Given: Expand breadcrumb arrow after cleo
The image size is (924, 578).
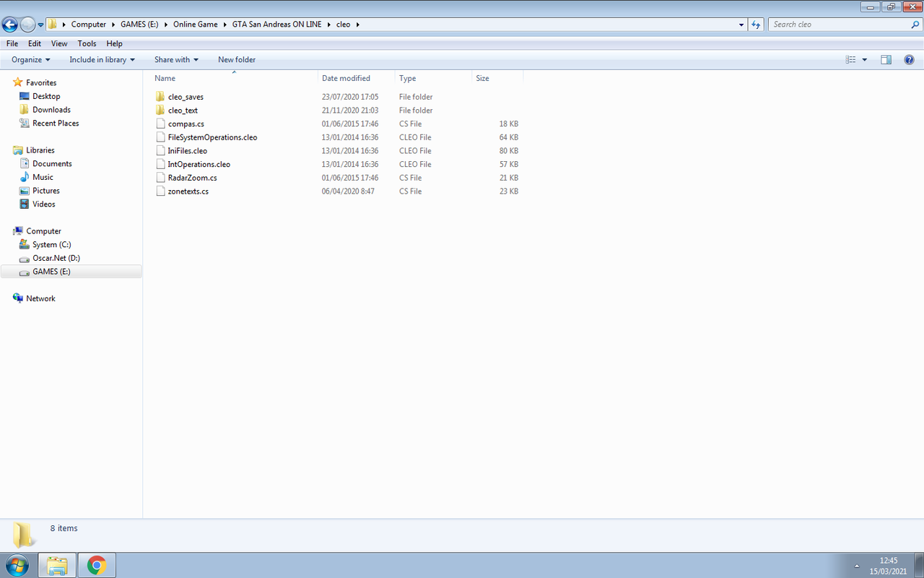Looking at the screenshot, I should (357, 25).
